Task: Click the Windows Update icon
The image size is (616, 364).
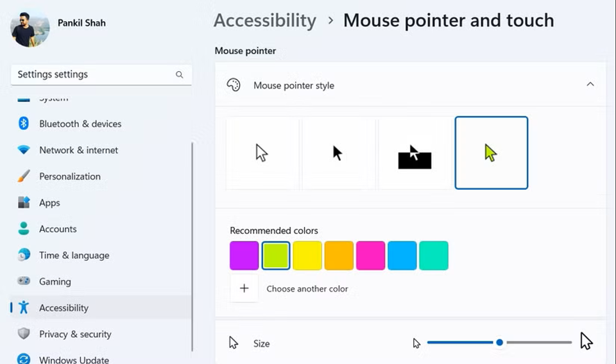Action: (24, 359)
